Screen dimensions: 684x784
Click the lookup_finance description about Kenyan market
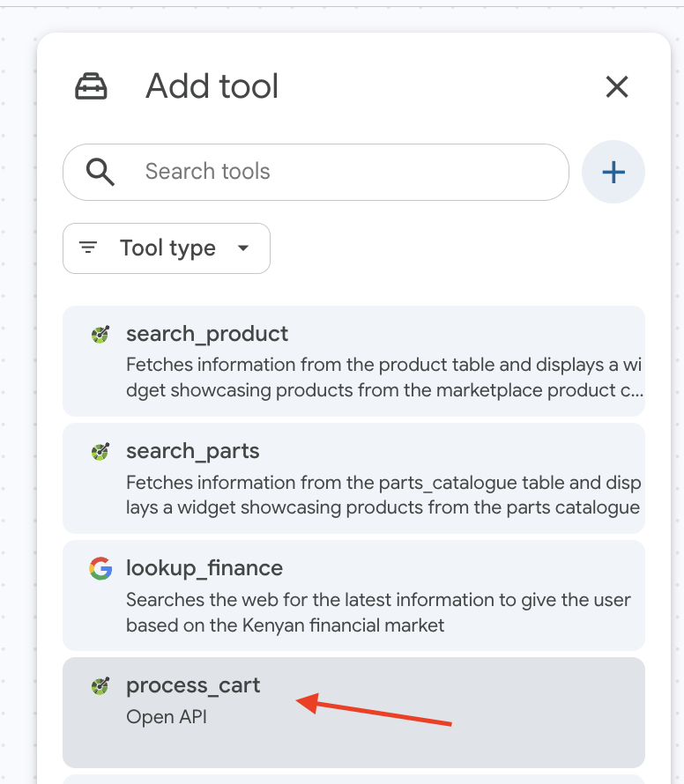click(378, 612)
